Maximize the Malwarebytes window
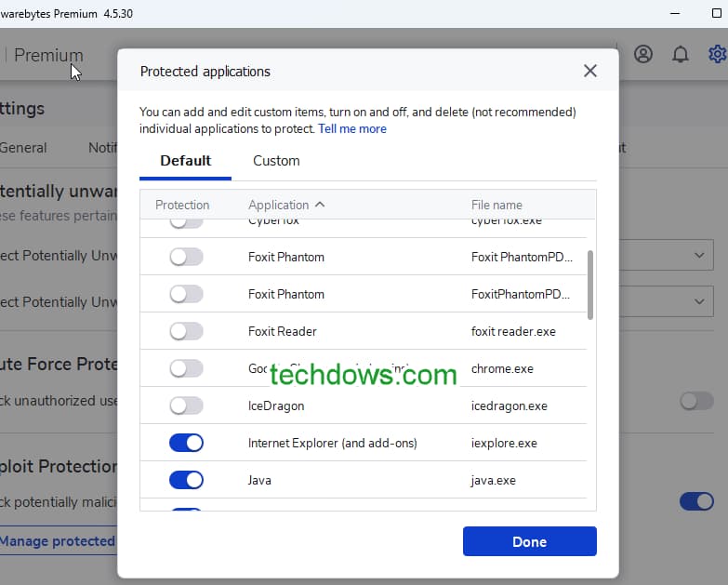The image size is (728, 585). point(717,13)
